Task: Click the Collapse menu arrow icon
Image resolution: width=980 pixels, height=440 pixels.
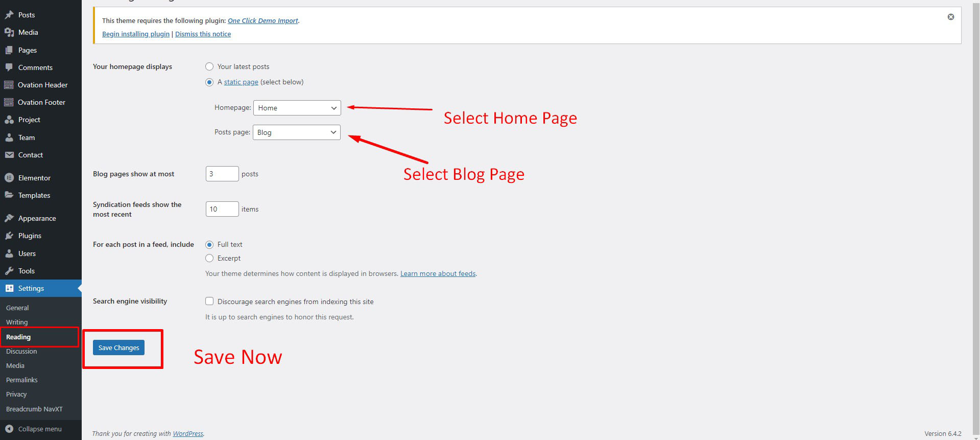Action: pos(9,429)
